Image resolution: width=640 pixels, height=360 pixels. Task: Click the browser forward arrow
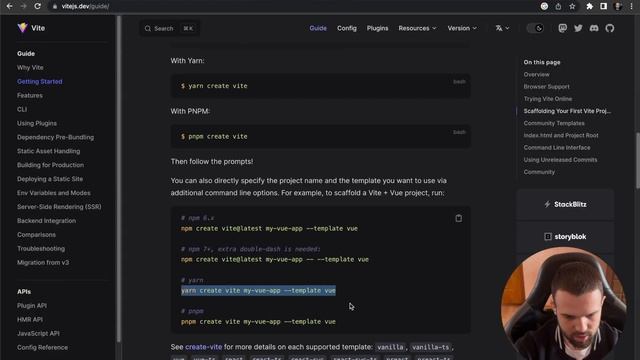(23, 6)
